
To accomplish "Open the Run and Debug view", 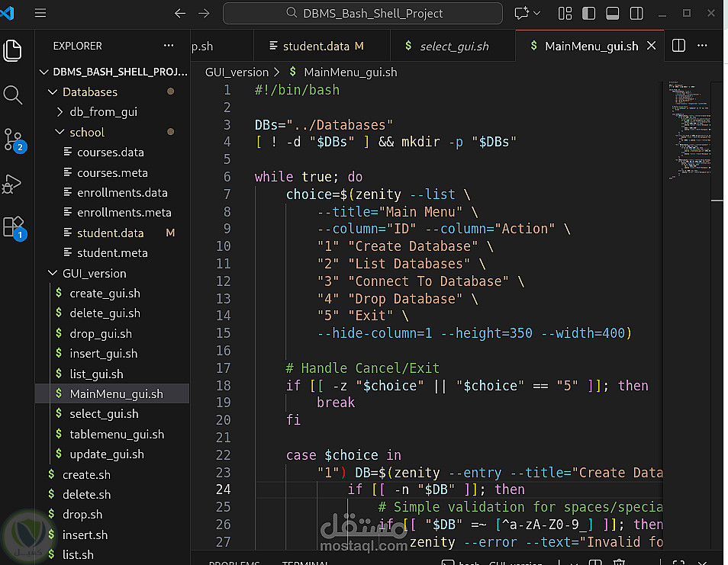I will point(13,184).
